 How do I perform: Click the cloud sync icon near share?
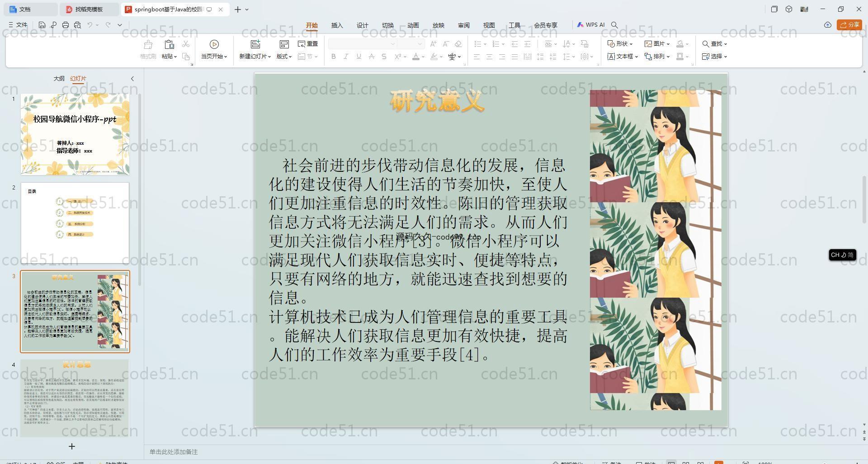(x=827, y=25)
